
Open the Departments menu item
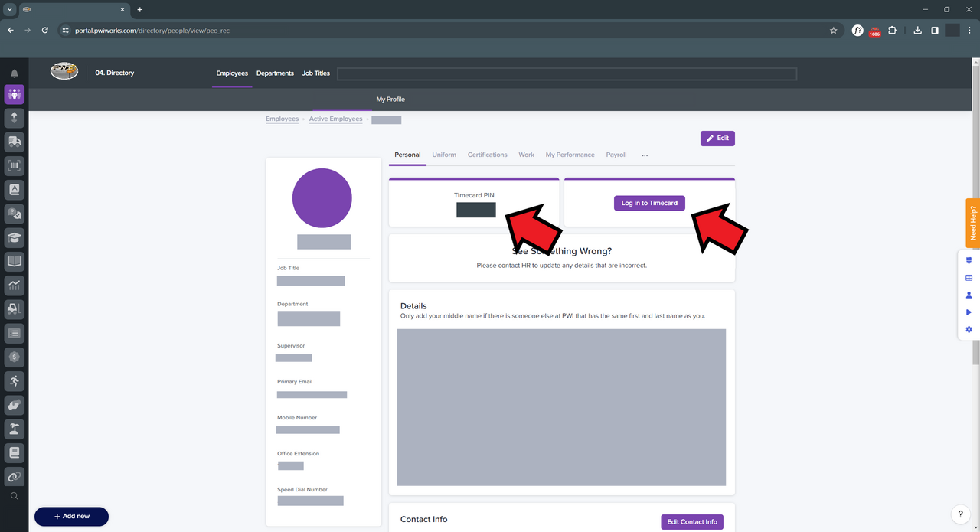coord(275,73)
